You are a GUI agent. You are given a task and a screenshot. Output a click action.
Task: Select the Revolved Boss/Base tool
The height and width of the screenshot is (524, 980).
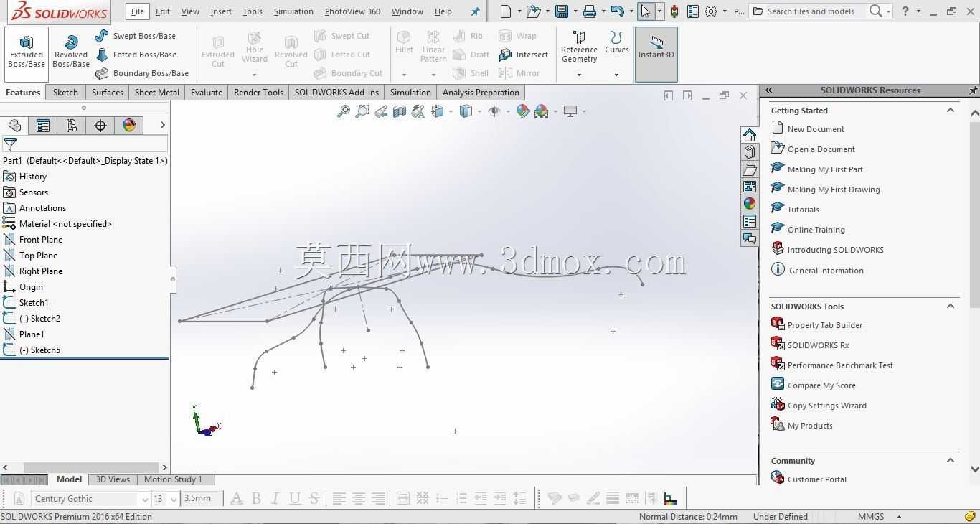click(x=71, y=53)
